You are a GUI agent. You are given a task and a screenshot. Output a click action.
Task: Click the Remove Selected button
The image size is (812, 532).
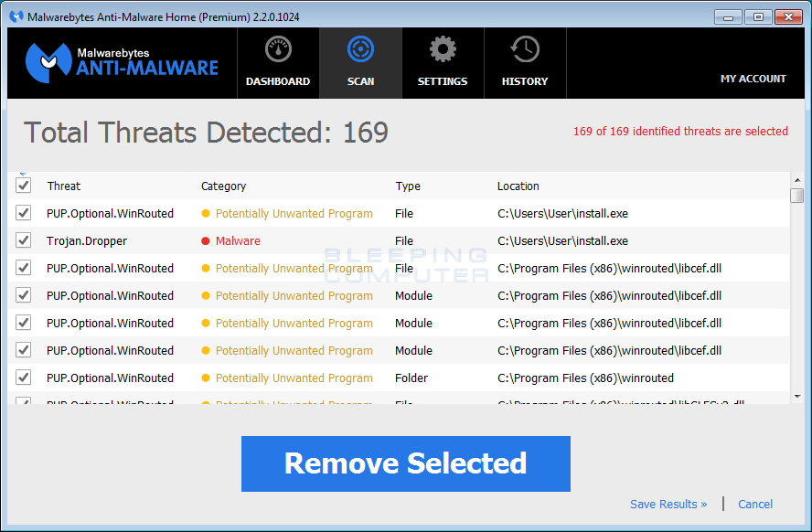405,463
